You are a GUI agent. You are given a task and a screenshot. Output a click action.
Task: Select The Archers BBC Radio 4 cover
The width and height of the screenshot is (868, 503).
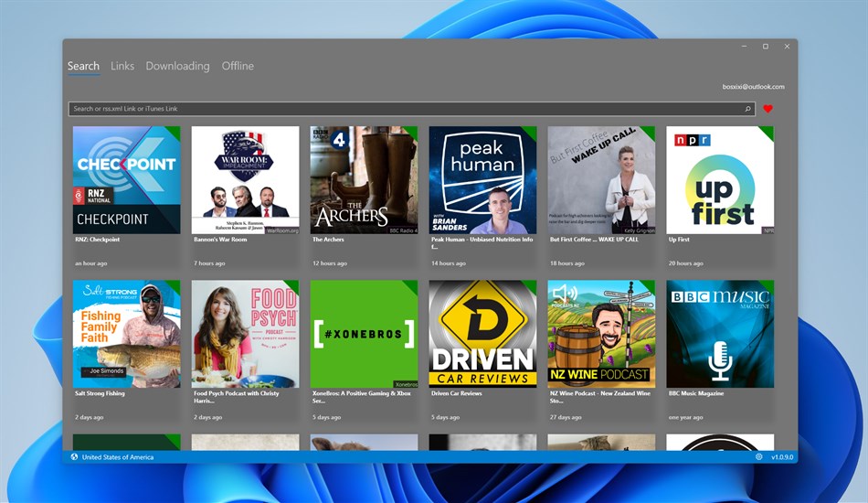tap(364, 180)
